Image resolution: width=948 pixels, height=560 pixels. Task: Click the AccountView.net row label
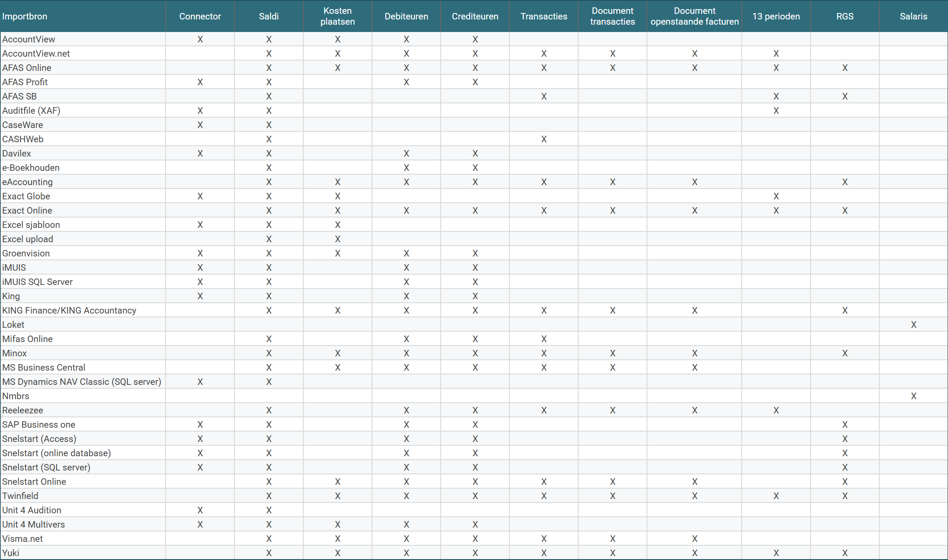pos(36,54)
